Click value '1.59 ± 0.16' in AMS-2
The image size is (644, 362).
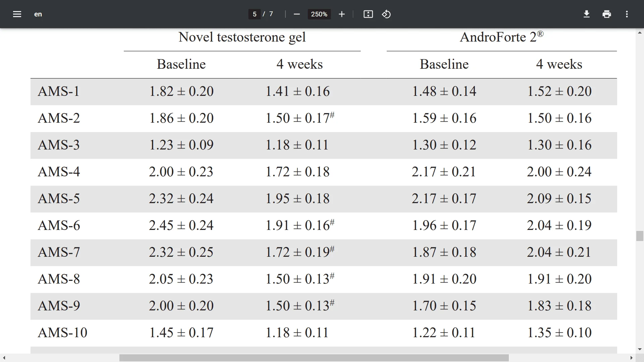coord(444,118)
